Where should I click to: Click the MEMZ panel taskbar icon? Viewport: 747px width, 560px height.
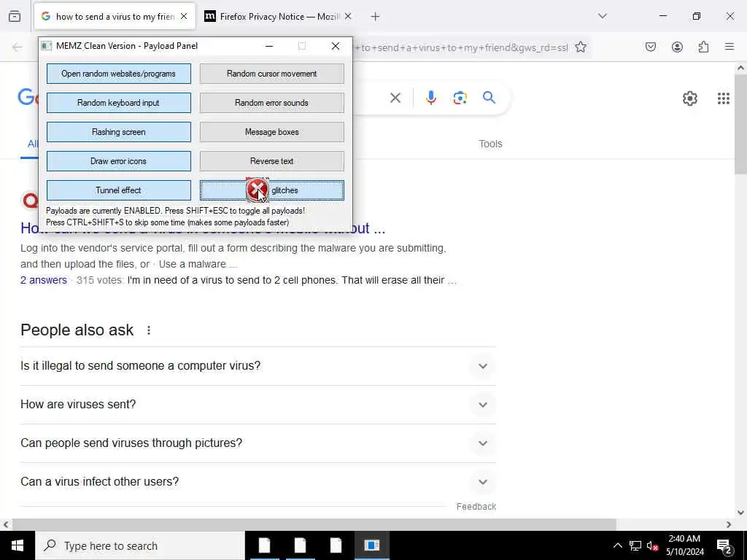(371, 545)
